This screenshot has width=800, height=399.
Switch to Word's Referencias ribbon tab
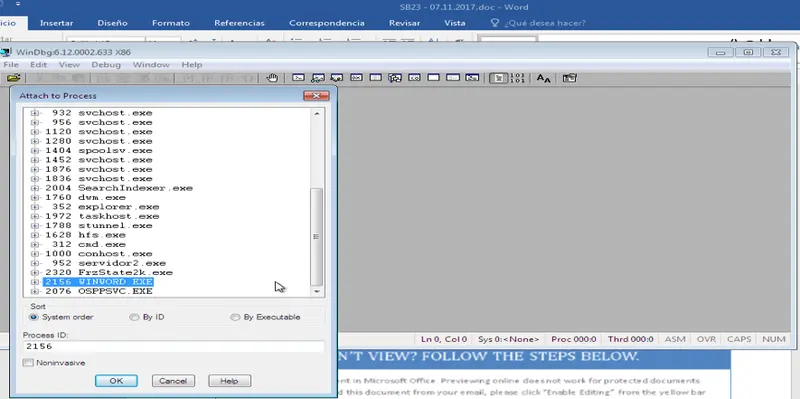[239, 23]
